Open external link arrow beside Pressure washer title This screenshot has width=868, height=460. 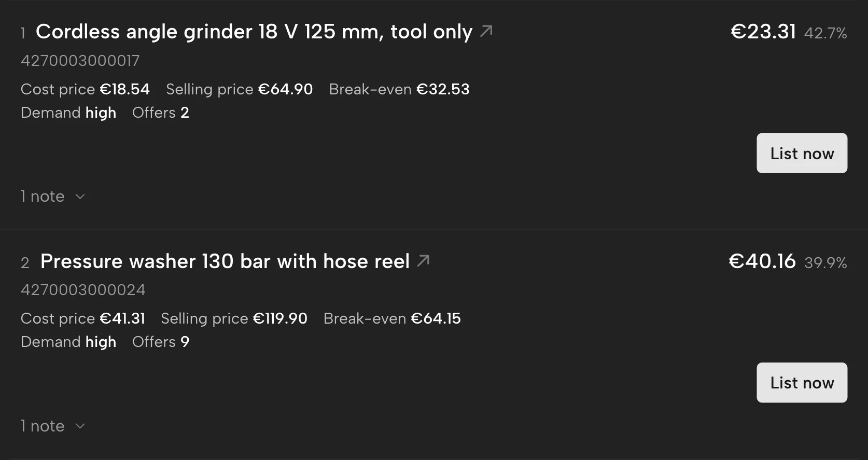click(x=423, y=261)
